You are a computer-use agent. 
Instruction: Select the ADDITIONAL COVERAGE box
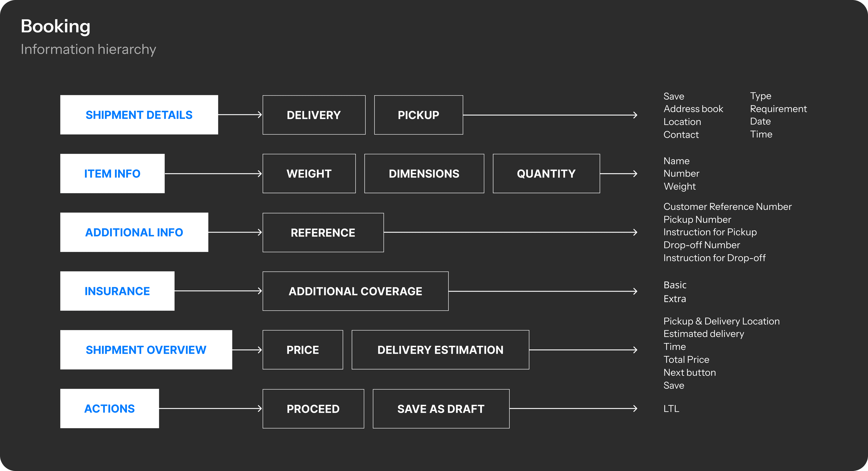pos(356,291)
